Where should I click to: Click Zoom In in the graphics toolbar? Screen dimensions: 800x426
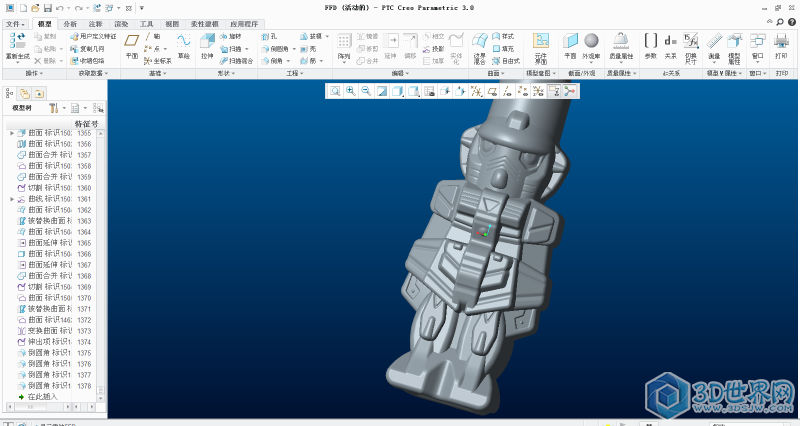click(351, 91)
